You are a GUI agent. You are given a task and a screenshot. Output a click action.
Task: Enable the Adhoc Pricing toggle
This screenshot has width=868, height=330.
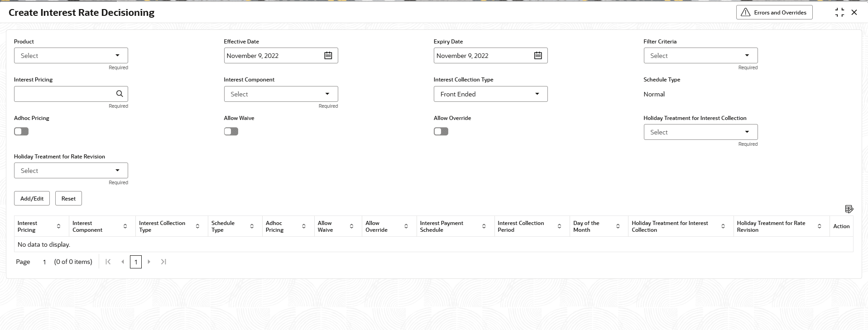21,131
